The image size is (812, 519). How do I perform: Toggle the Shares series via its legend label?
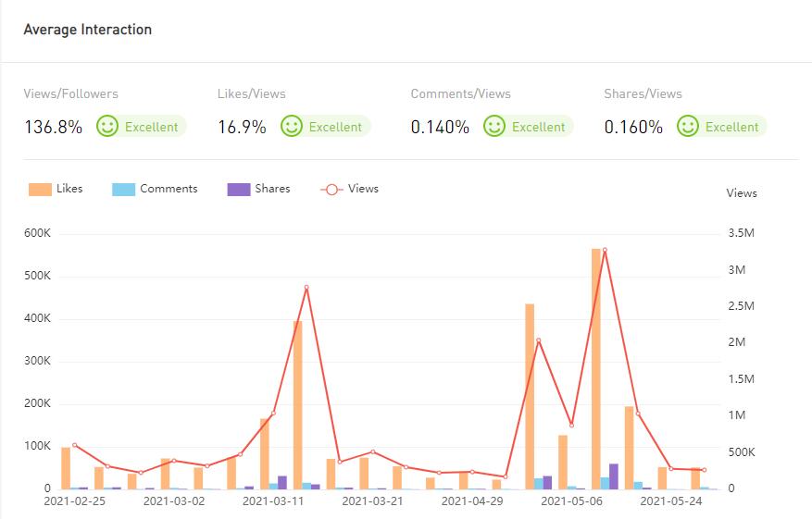point(272,189)
